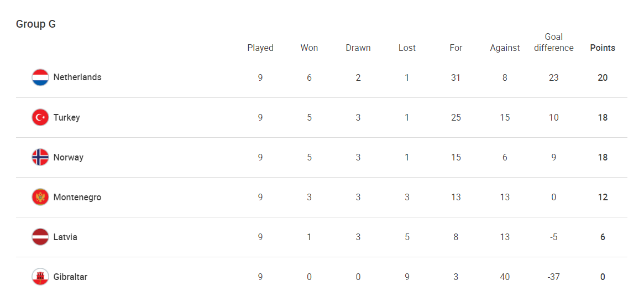Click the Latvia flag icon
Viewport: 644px width, 301px height.
[x=40, y=237]
